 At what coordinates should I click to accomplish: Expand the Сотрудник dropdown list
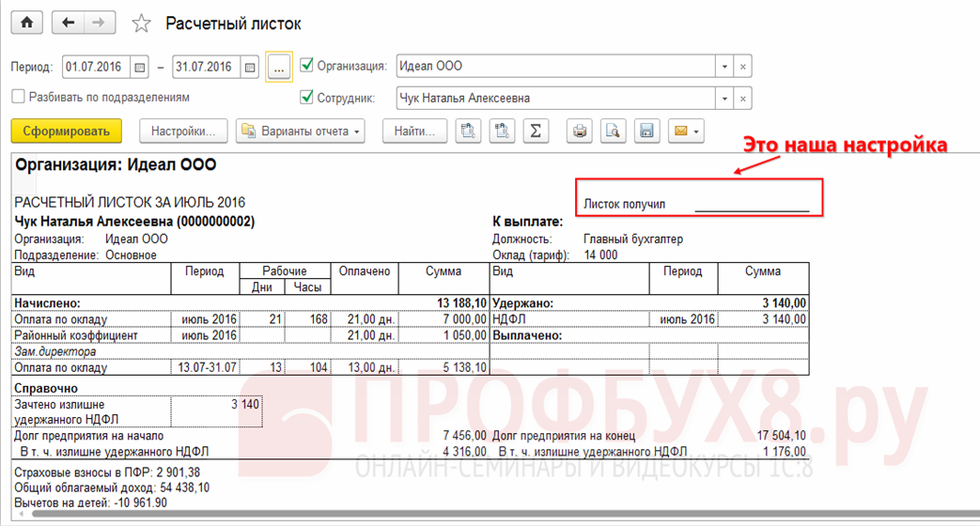pos(724,98)
